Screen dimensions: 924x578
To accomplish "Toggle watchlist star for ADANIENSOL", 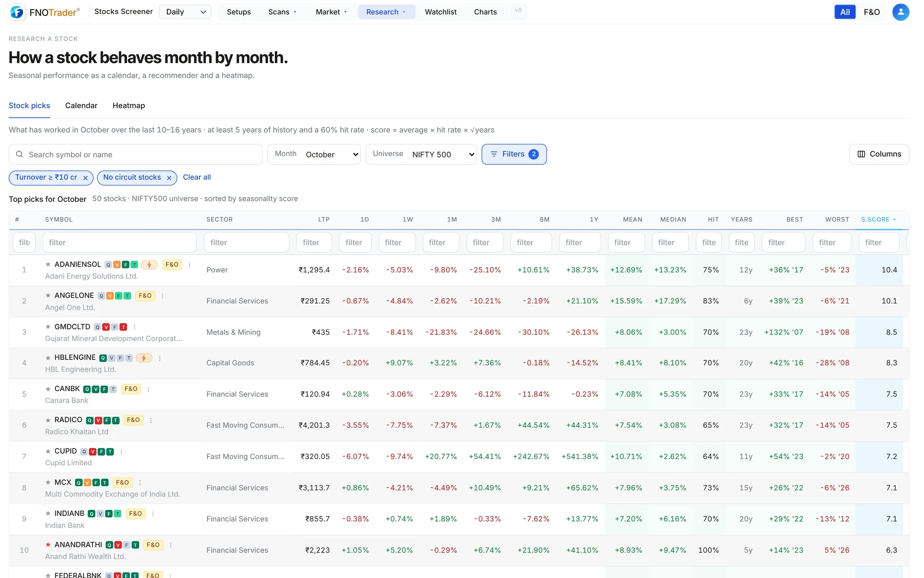I will (x=48, y=264).
